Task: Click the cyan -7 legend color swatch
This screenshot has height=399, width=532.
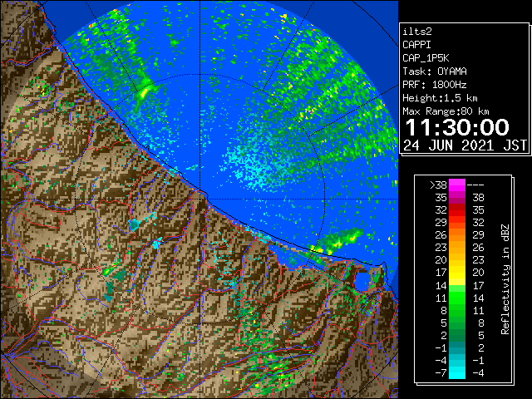Action: 457,372
